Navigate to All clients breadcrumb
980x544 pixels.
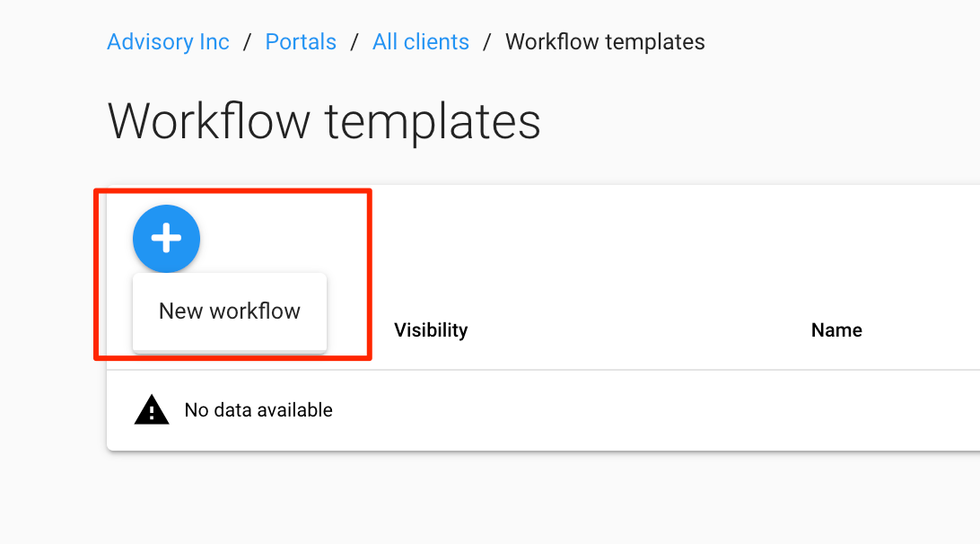click(421, 42)
